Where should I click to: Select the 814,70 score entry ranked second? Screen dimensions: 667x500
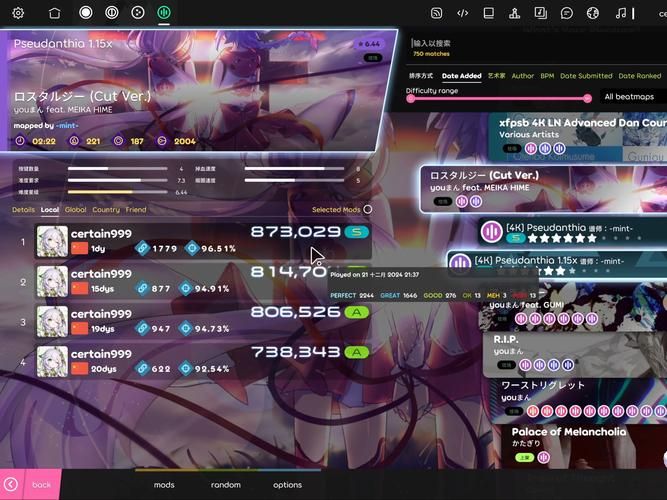(x=203, y=282)
